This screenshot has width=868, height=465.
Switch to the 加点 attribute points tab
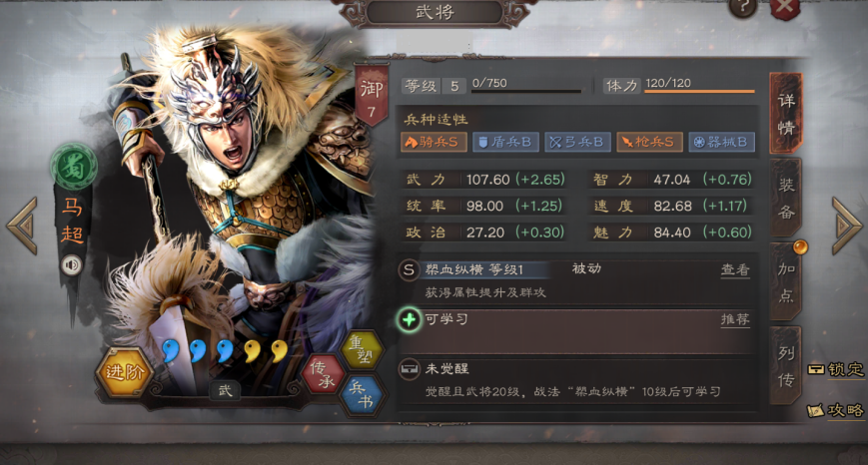[785, 282]
